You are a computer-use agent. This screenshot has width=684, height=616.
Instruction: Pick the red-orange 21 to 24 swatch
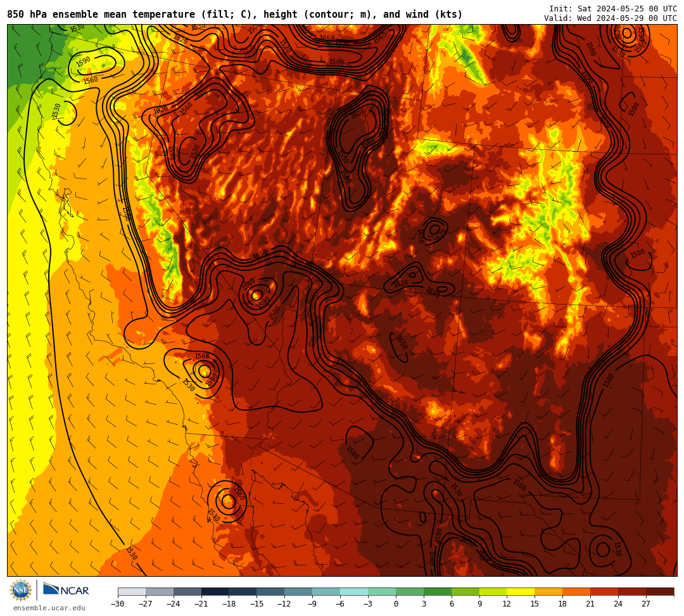(x=605, y=591)
